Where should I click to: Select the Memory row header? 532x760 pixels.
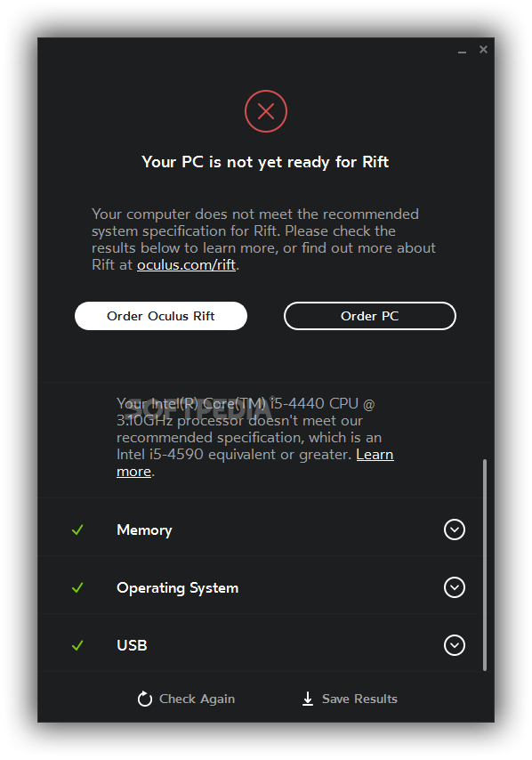tap(144, 530)
